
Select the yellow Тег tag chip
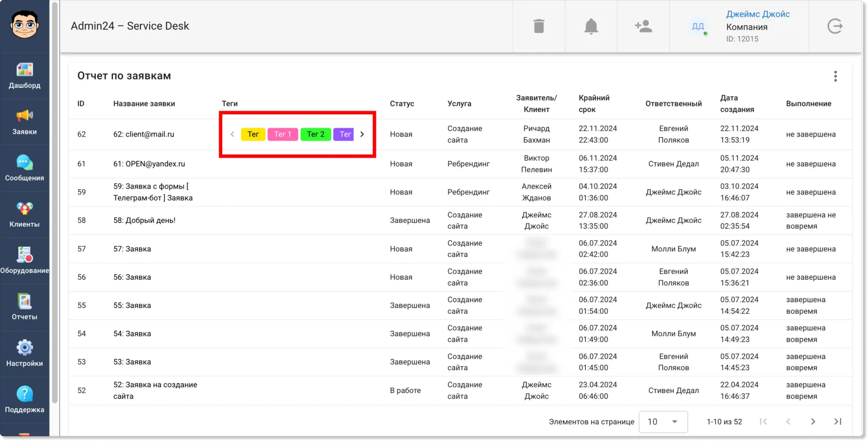tap(253, 134)
